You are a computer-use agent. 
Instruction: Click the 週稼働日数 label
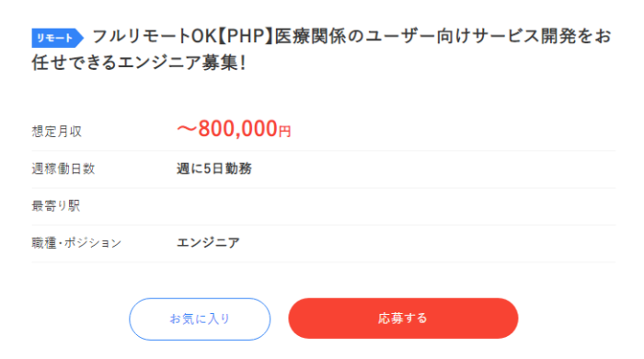point(63,168)
